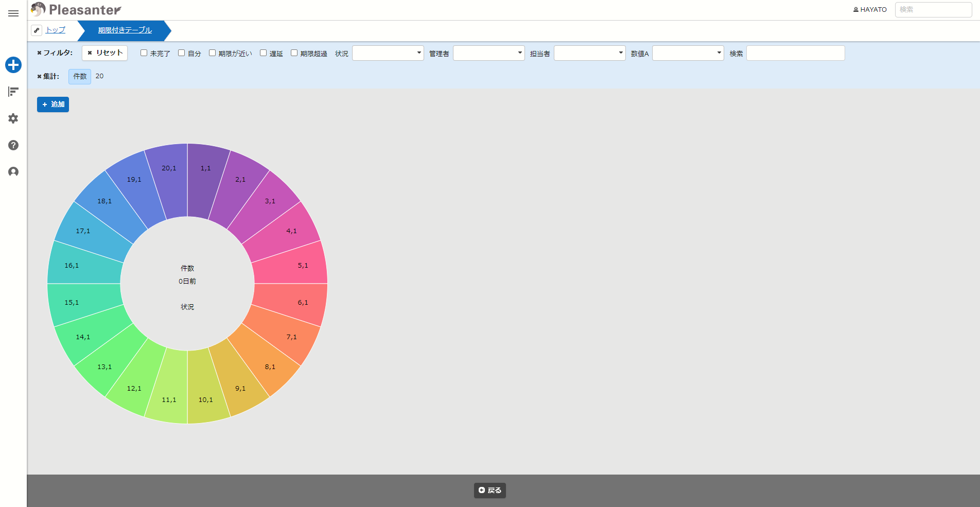Open the user account icon in sidebar

(13, 172)
